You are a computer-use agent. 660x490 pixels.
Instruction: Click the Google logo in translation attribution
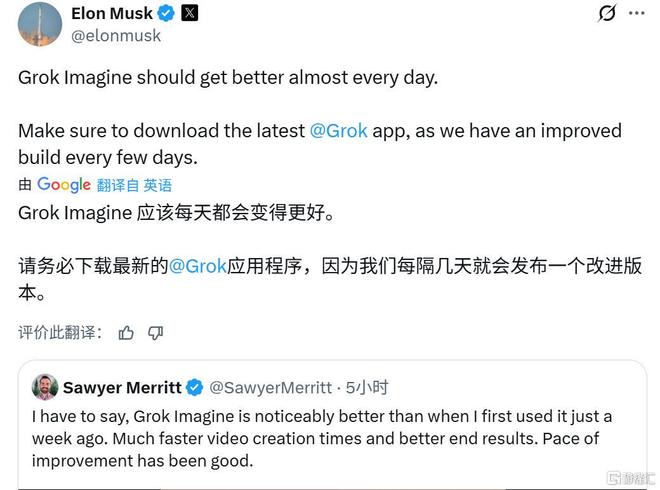64,184
